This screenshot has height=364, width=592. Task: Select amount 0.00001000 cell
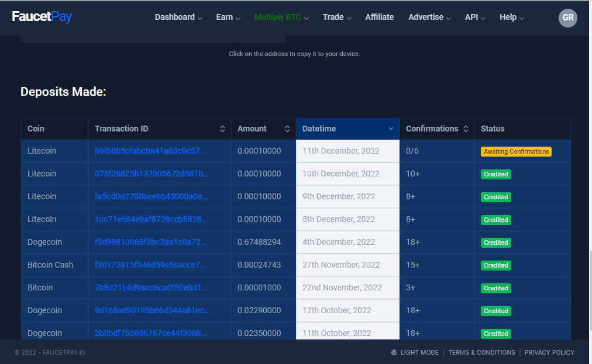click(x=263, y=287)
